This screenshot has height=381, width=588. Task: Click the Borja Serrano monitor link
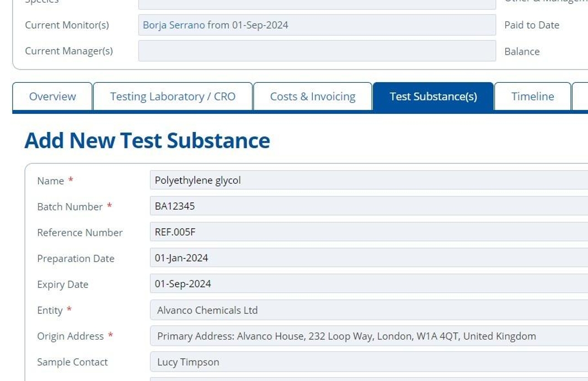click(x=173, y=25)
